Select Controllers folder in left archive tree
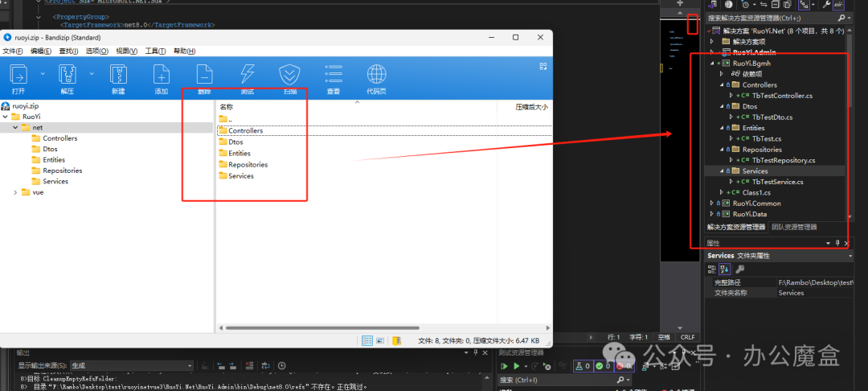This screenshot has height=391, width=868. [x=55, y=138]
